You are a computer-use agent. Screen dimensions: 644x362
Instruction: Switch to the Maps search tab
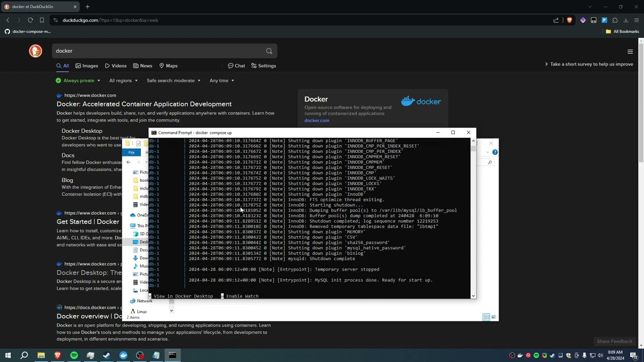[x=169, y=66]
